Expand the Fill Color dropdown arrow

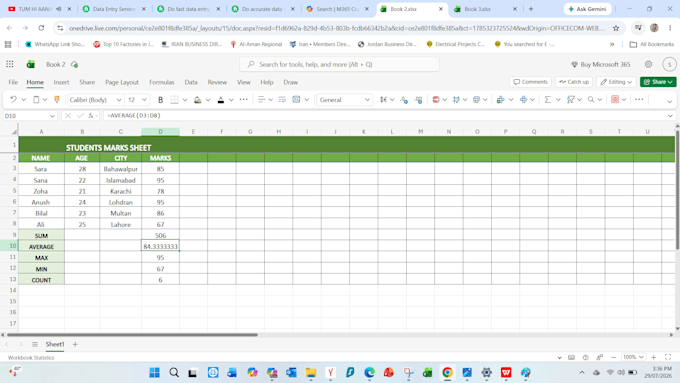tap(208, 100)
